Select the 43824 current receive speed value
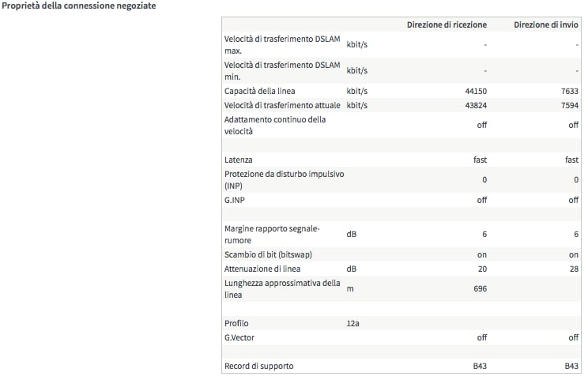Screen dimensions: 588x380 pyautogui.click(x=476, y=106)
